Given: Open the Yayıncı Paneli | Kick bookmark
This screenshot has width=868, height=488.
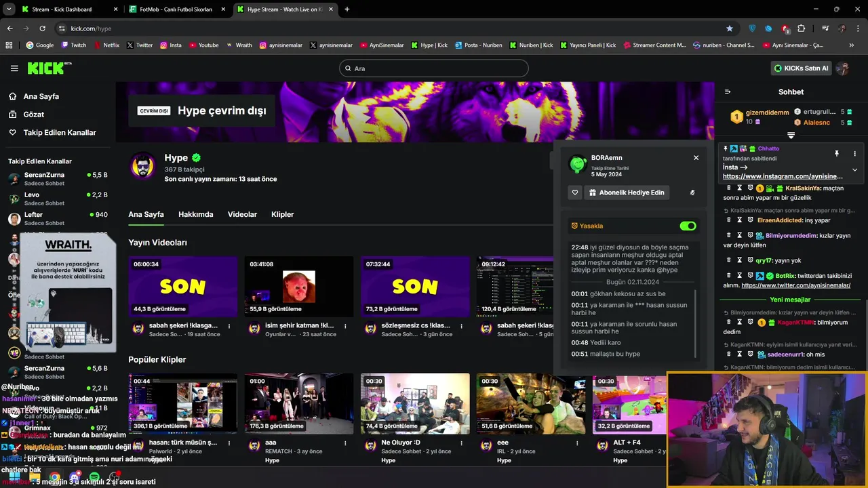Looking at the screenshot, I should [x=588, y=45].
